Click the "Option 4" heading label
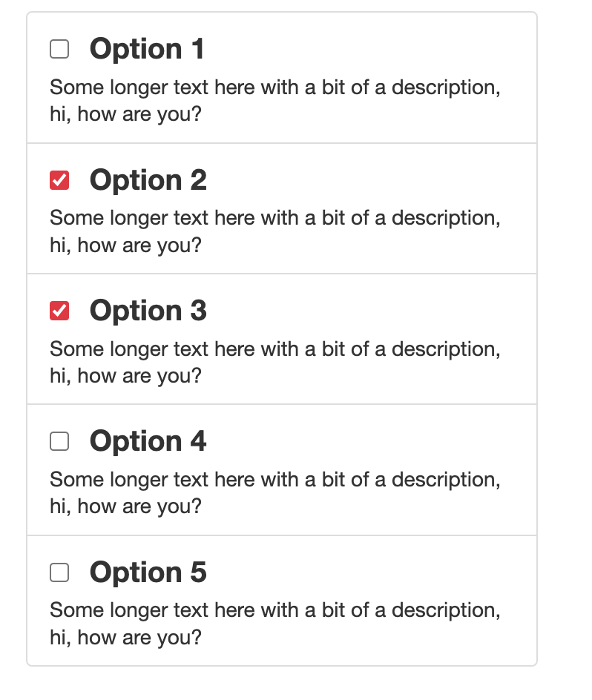 tap(148, 441)
